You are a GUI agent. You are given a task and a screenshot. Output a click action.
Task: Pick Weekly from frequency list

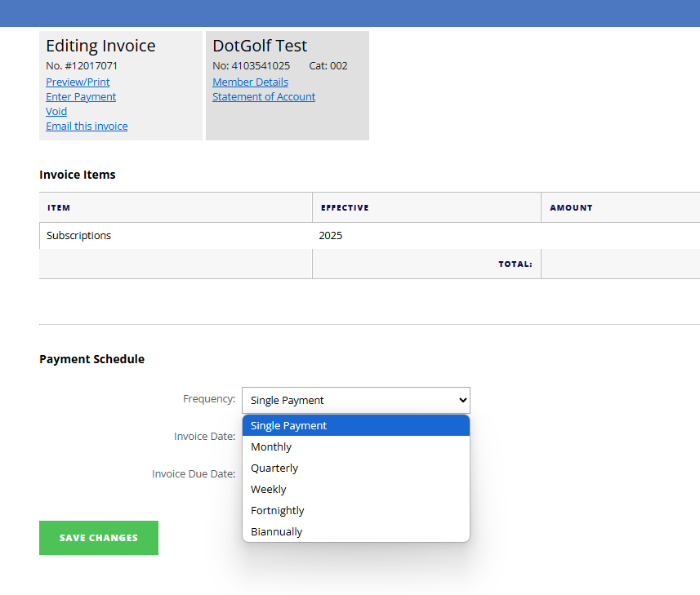pyautogui.click(x=356, y=489)
